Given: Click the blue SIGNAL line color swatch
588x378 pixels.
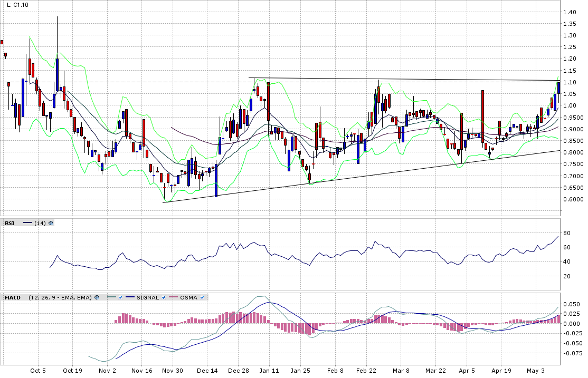Looking at the screenshot, I should pyautogui.click(x=129, y=297).
